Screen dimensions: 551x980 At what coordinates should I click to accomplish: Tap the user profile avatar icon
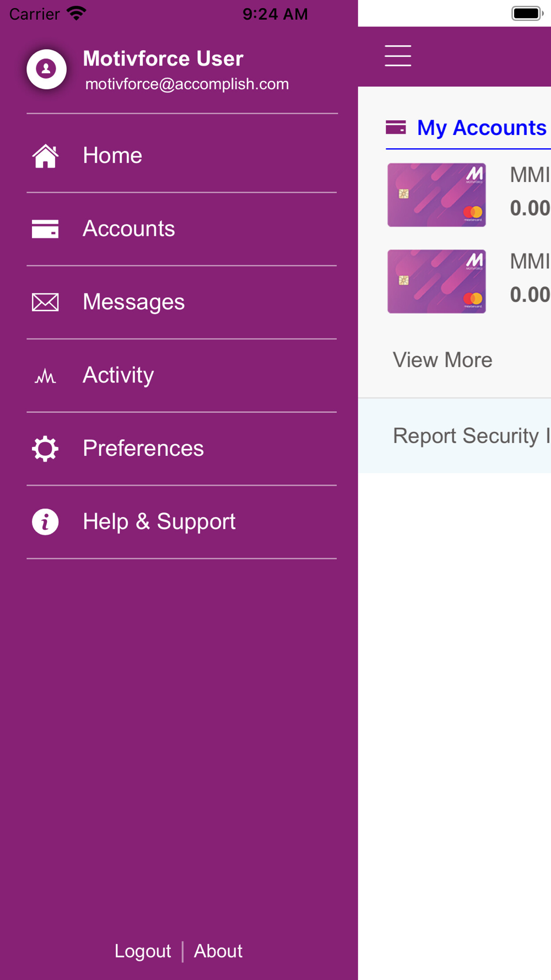(46, 69)
